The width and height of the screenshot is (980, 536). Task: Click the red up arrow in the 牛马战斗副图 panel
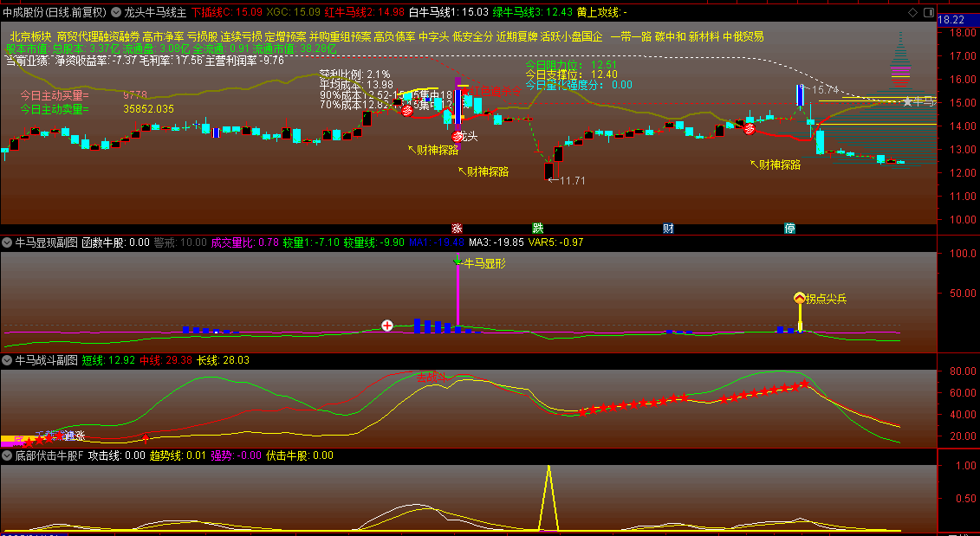(146, 437)
